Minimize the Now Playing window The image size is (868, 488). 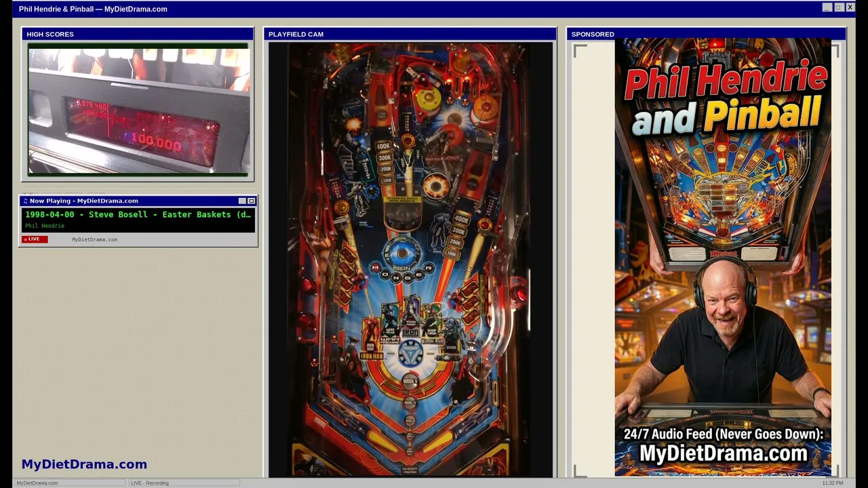pos(242,201)
